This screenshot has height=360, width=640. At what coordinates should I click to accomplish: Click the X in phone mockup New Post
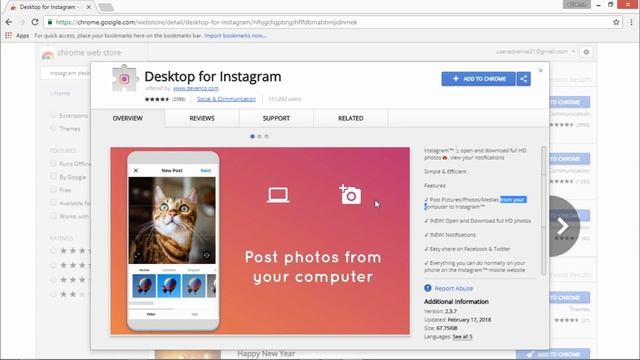tap(136, 170)
